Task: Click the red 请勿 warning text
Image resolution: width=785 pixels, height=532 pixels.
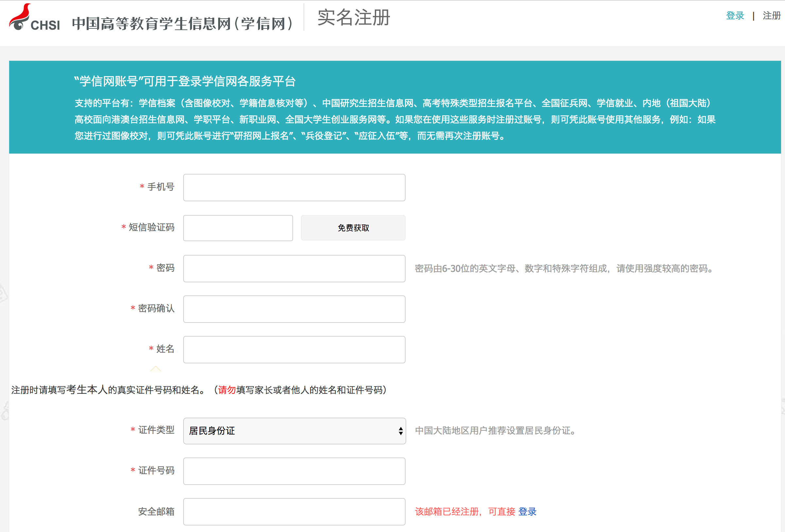Action: (x=227, y=390)
